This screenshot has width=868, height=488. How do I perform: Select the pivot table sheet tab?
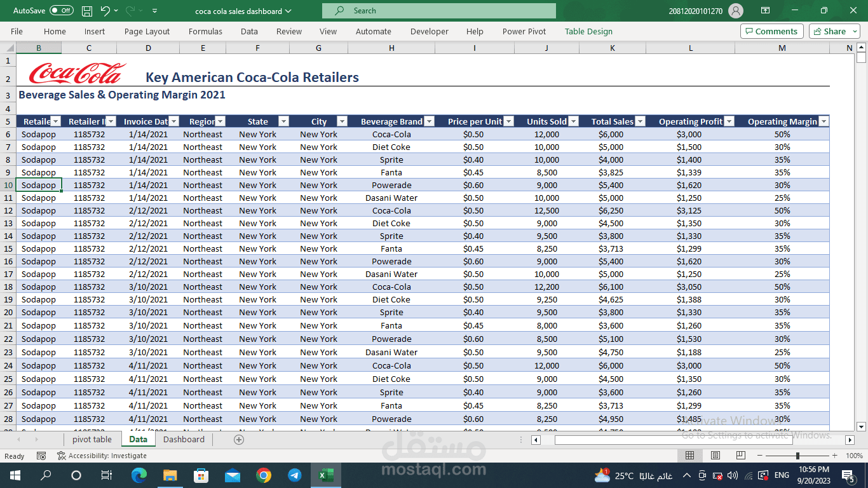point(92,439)
